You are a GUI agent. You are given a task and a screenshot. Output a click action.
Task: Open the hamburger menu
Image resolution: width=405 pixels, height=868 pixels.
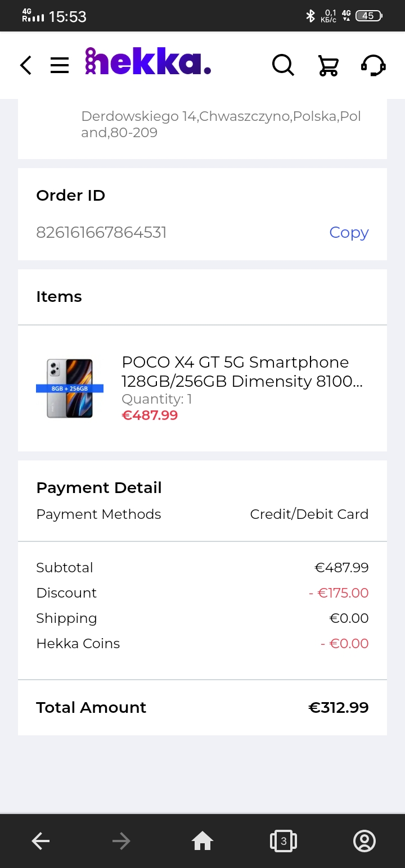pos(60,65)
